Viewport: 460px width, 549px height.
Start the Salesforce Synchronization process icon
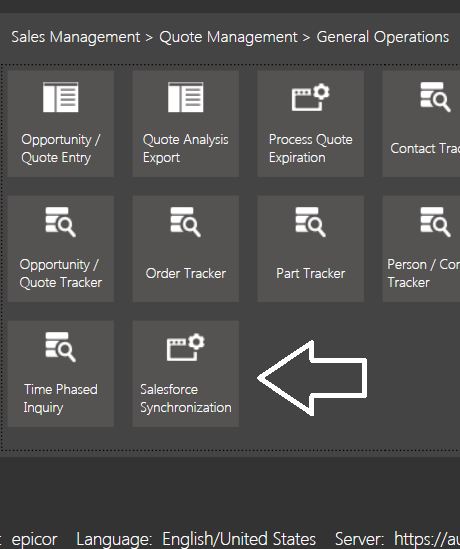(x=186, y=347)
